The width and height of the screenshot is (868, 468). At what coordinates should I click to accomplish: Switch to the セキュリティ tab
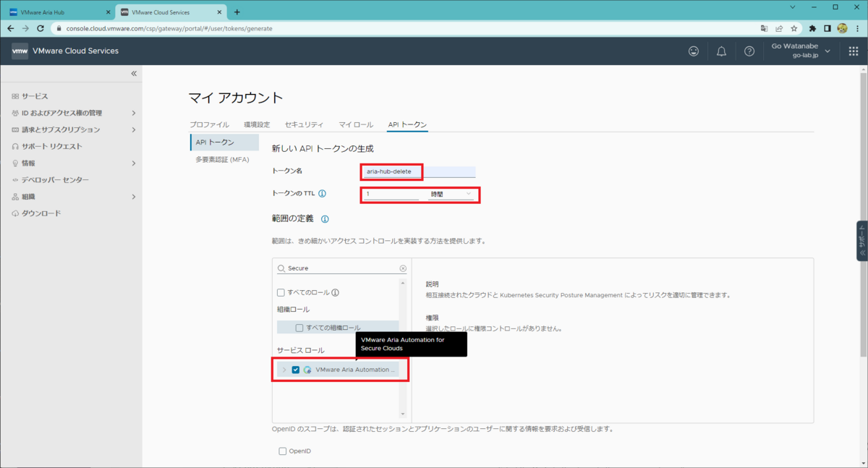click(x=304, y=124)
